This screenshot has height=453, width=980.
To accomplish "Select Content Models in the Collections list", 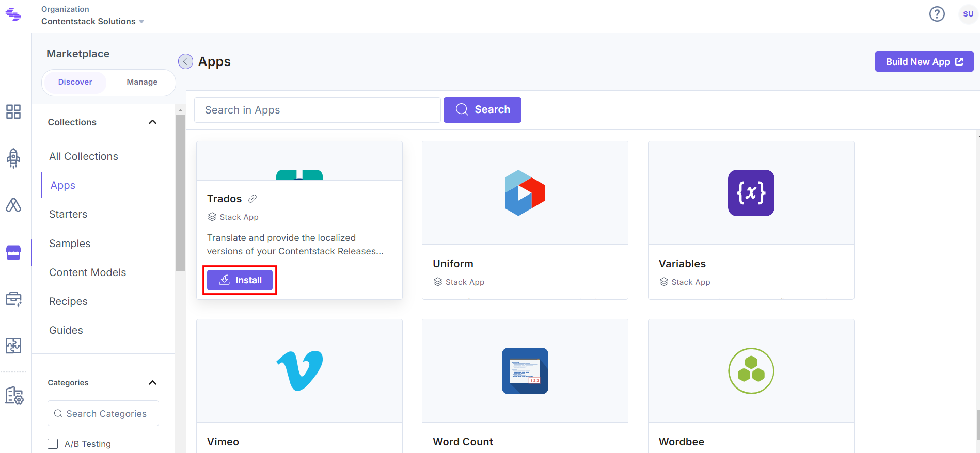I will 88,272.
